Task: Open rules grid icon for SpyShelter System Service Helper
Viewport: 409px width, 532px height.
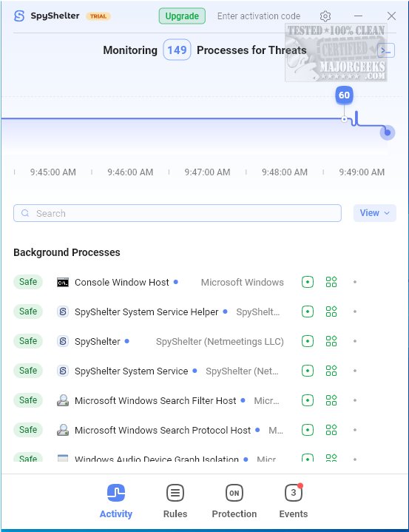Action: [x=331, y=312]
